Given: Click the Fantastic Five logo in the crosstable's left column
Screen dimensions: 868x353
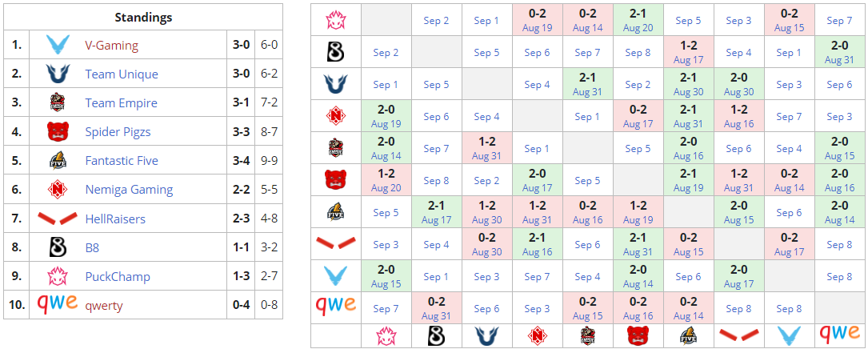Looking at the screenshot, I should click(335, 212).
